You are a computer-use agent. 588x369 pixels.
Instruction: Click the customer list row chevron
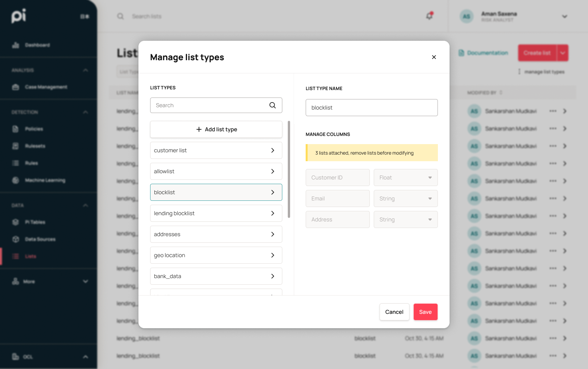(273, 150)
